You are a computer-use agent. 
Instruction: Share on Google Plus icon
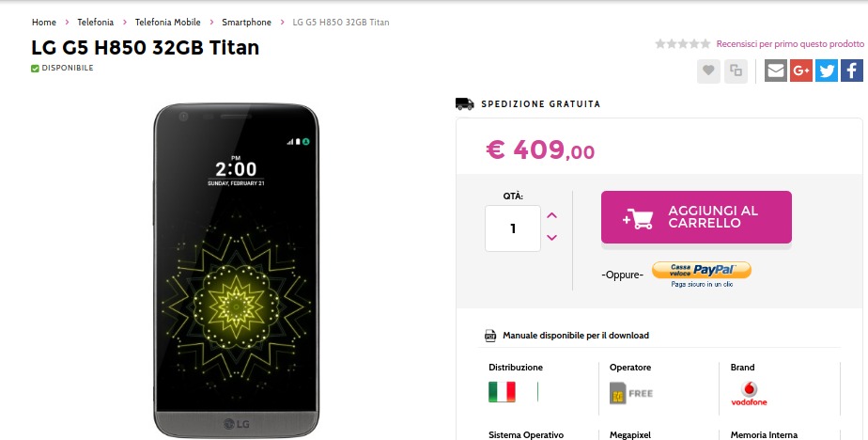pyautogui.click(x=801, y=71)
